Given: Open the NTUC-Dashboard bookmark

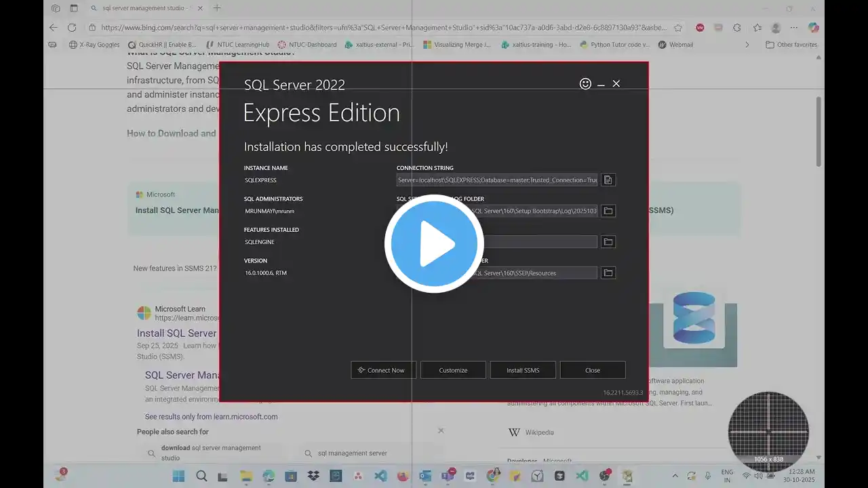Looking at the screenshot, I should (307, 45).
